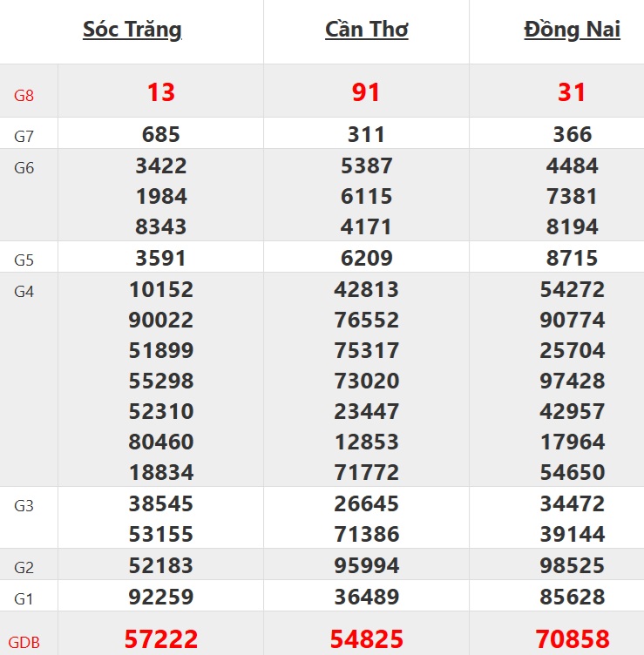
Task: Click the G4 prize row label
Action: click(24, 292)
